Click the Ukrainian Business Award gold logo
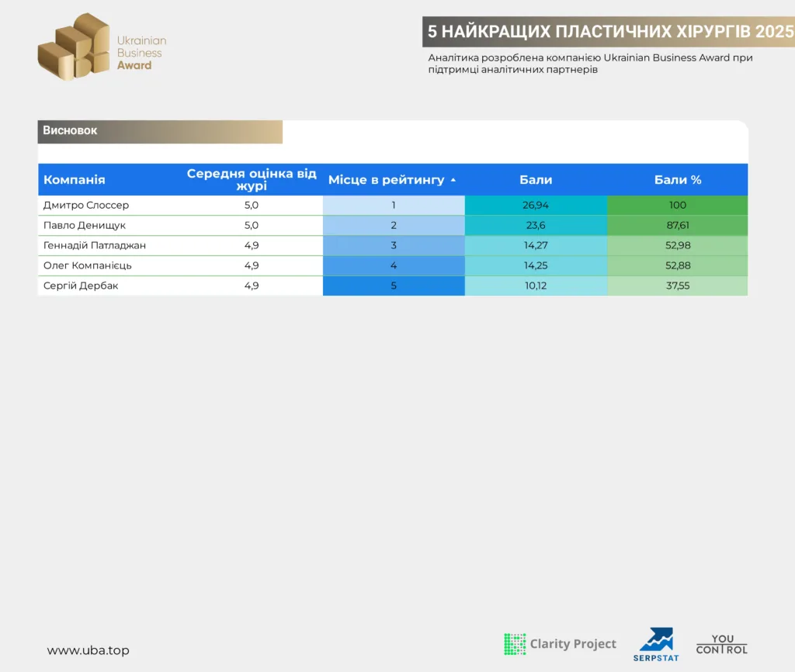 102,47
